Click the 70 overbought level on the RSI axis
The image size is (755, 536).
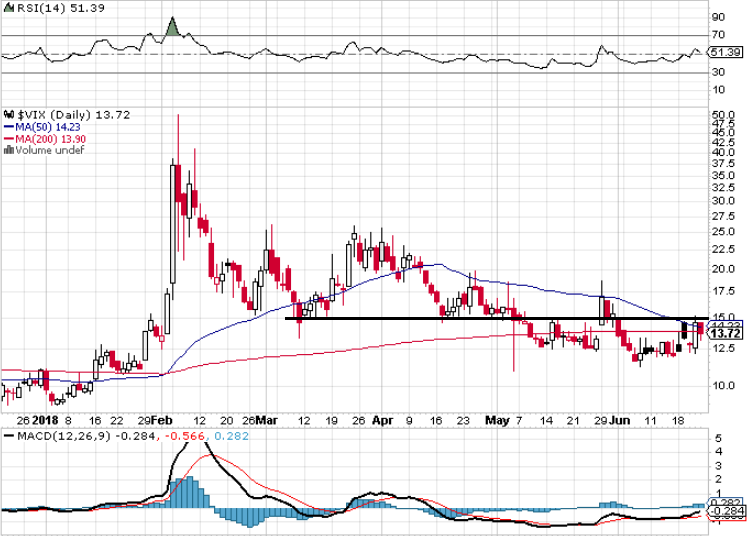click(x=718, y=35)
